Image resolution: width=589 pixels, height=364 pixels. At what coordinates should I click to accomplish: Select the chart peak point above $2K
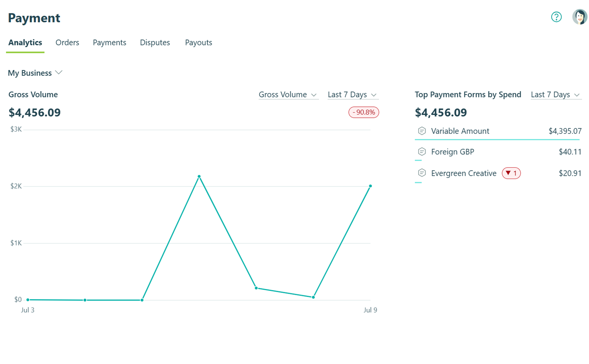pyautogui.click(x=199, y=176)
